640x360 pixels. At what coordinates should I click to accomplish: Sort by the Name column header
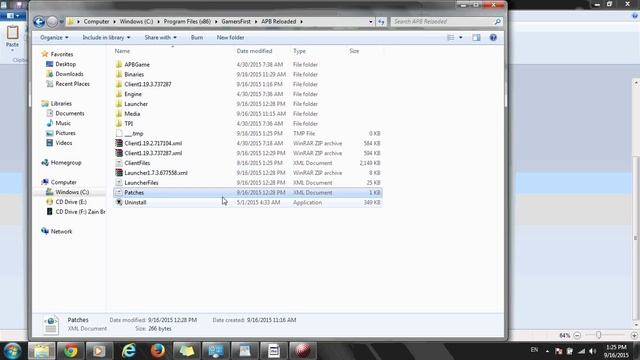[122, 51]
